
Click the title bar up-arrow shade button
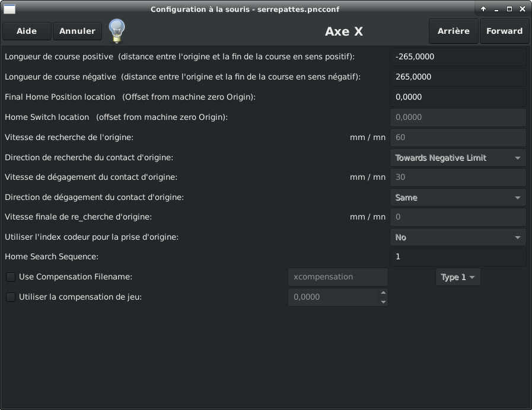tap(483, 9)
